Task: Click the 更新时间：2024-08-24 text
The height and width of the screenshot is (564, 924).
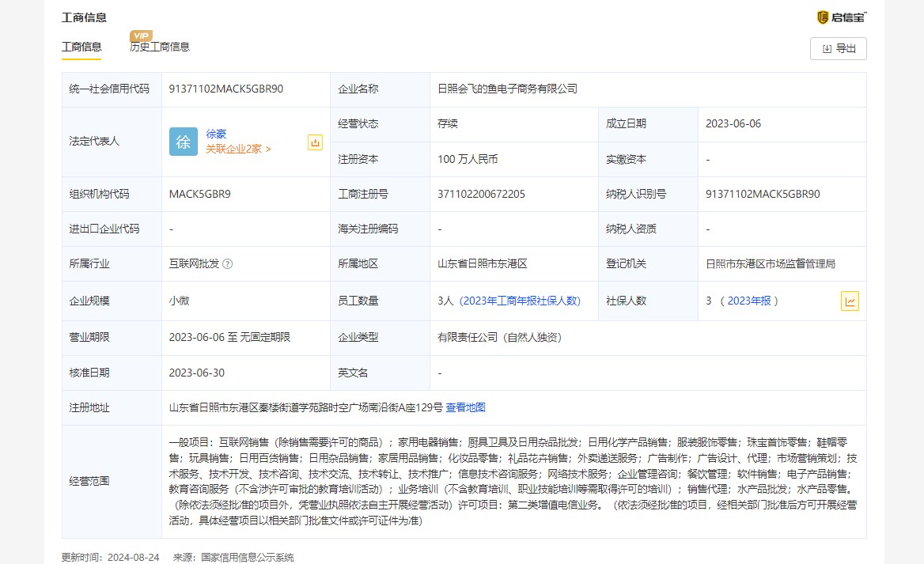Action: [x=111, y=557]
